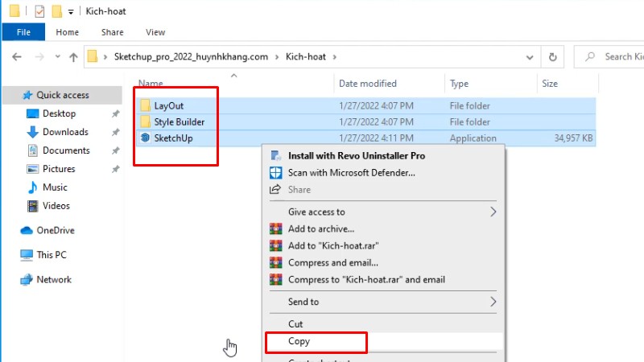Click the Back arrow navigation button

click(x=18, y=57)
